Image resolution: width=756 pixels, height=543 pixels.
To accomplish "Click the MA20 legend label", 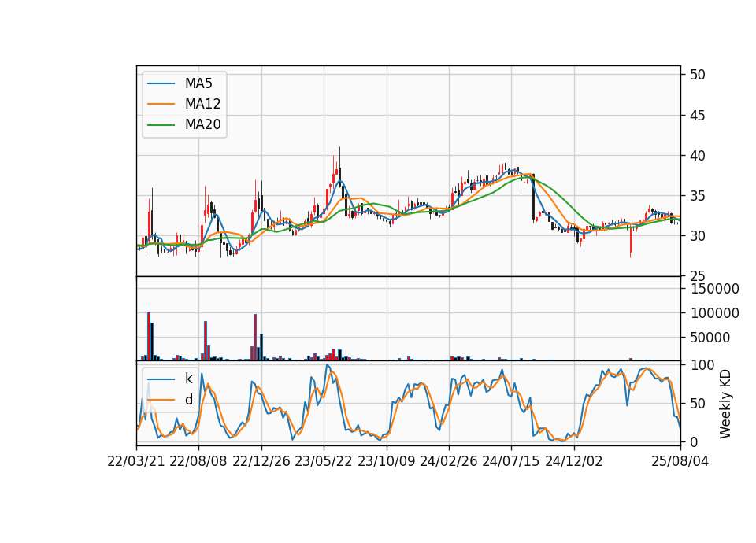I will tap(202, 124).
